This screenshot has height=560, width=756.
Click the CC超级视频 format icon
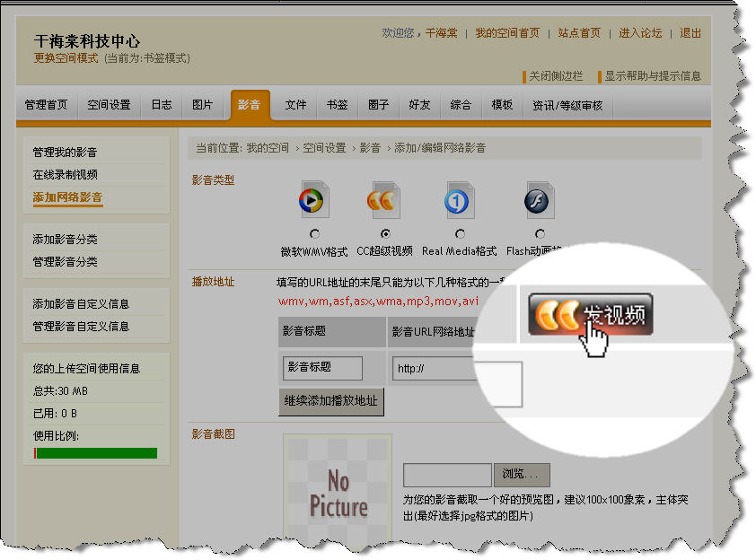tap(383, 201)
